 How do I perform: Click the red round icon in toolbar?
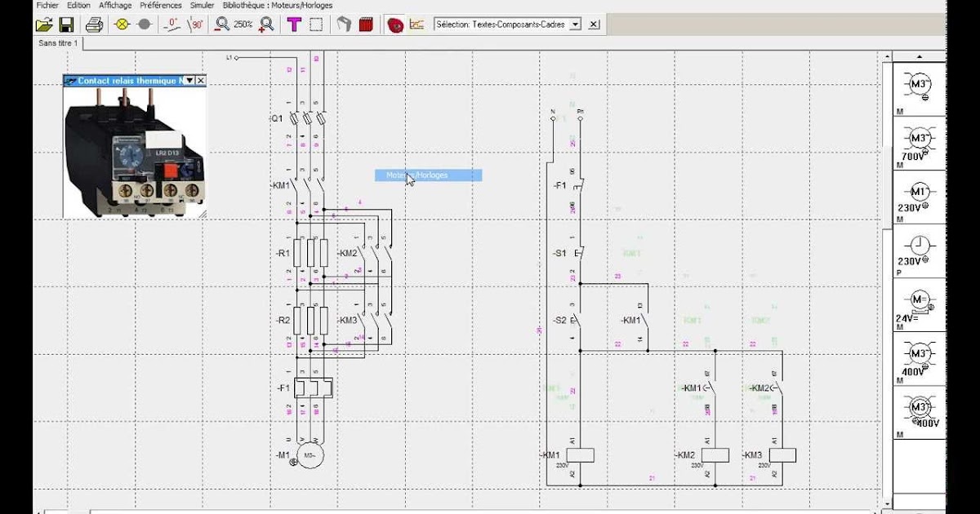coord(395,24)
